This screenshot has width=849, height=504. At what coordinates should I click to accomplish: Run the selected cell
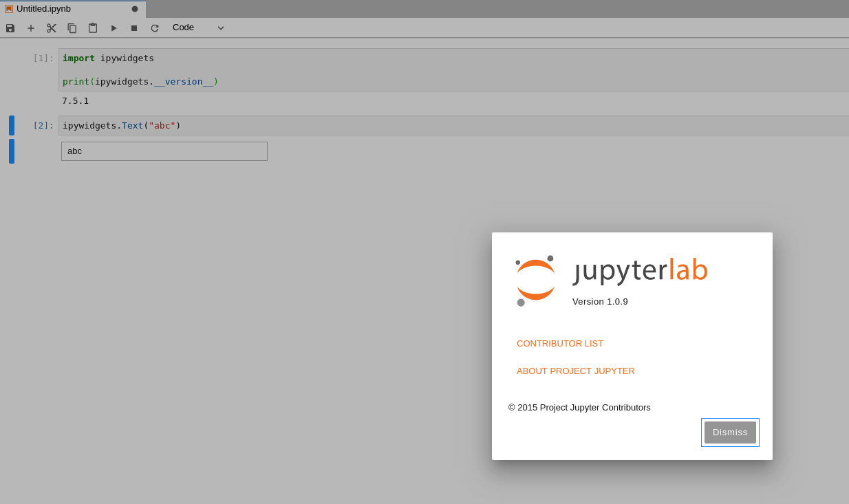pyautogui.click(x=113, y=28)
